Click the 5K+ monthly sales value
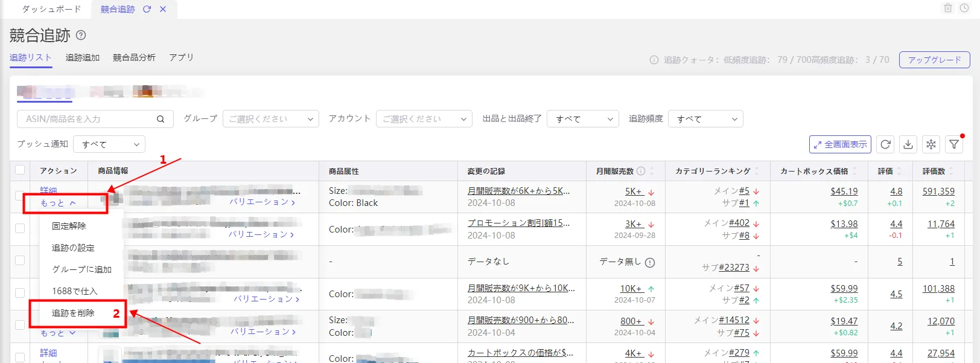The height and width of the screenshot is (363, 980). [634, 191]
